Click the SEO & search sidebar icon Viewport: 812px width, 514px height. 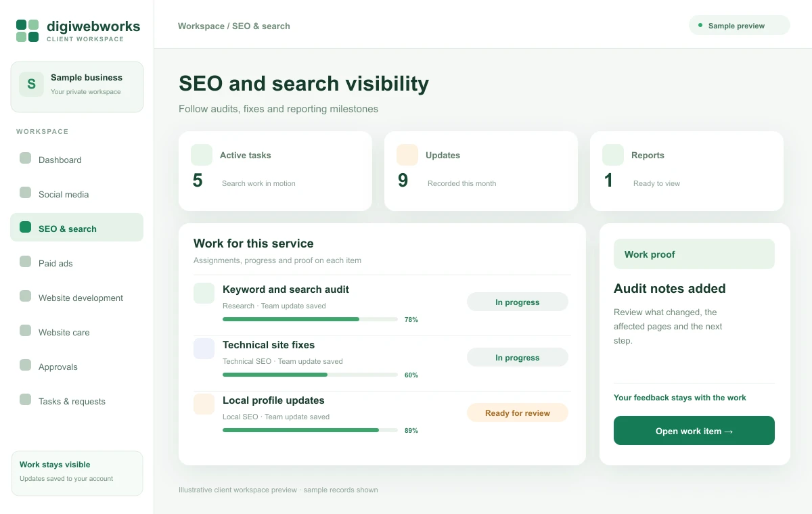[25, 227]
